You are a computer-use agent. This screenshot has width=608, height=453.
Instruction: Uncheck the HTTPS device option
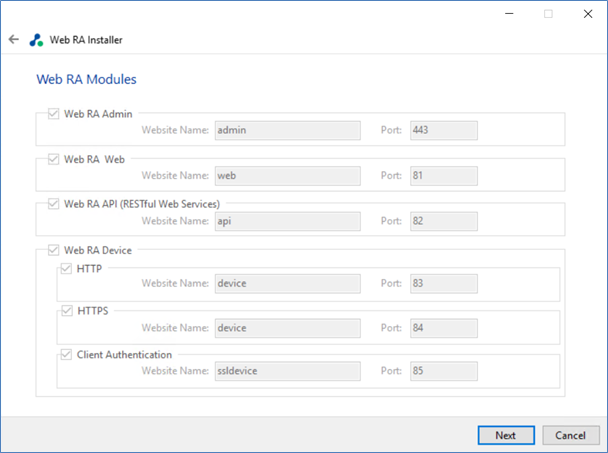67,311
